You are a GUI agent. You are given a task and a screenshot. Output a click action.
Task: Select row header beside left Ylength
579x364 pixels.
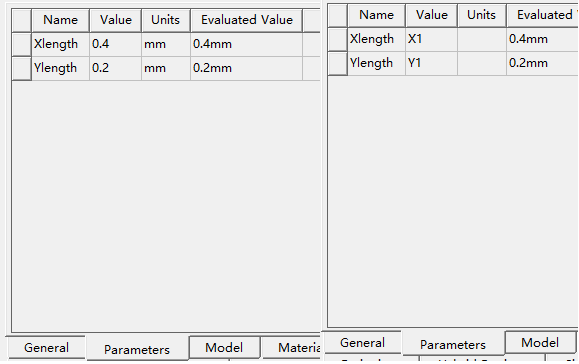coord(21,68)
